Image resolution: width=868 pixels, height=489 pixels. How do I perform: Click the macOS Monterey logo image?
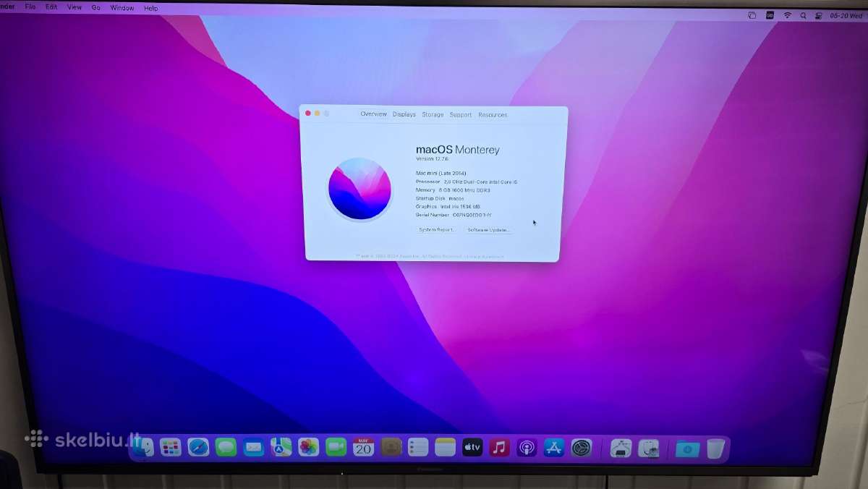359,189
